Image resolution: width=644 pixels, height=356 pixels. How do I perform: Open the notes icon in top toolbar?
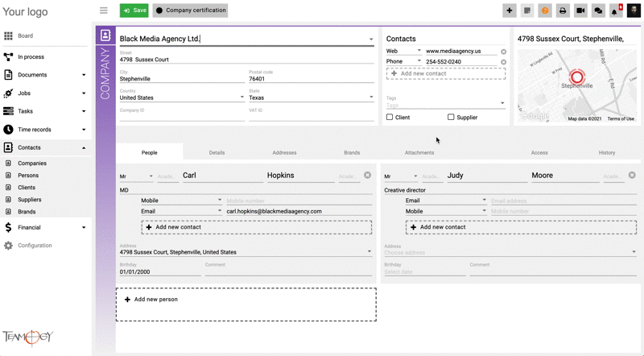(x=527, y=10)
